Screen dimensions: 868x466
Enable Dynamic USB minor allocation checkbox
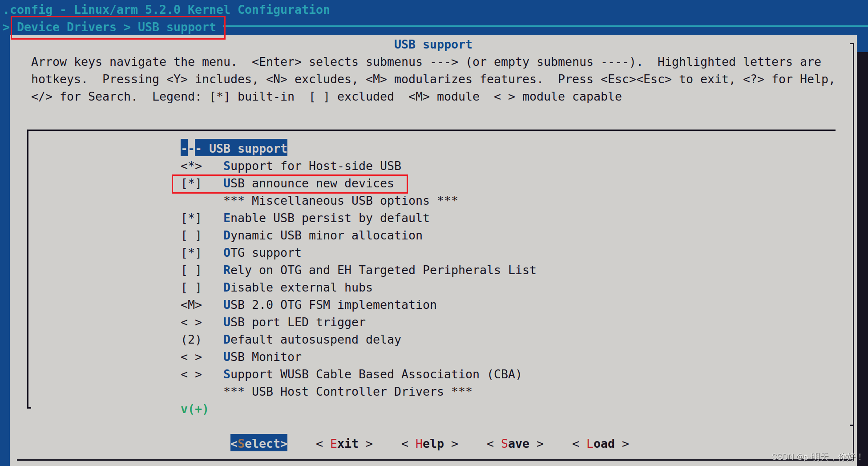(191, 235)
